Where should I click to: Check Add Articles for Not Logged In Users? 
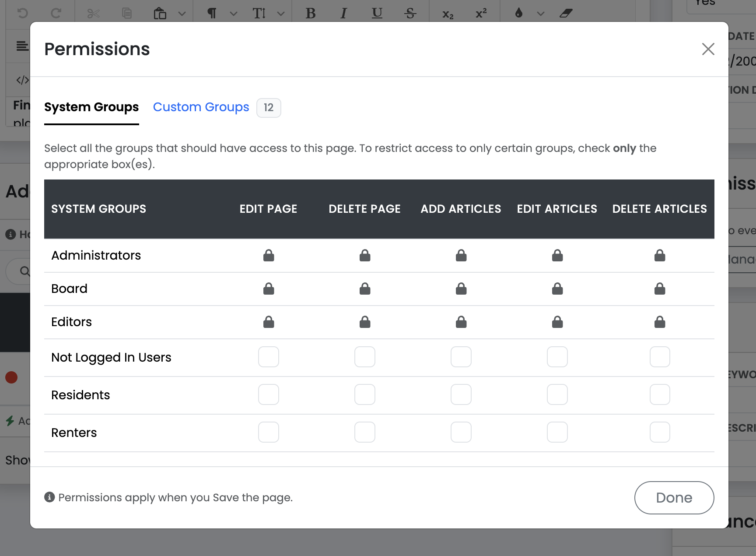pyautogui.click(x=461, y=357)
